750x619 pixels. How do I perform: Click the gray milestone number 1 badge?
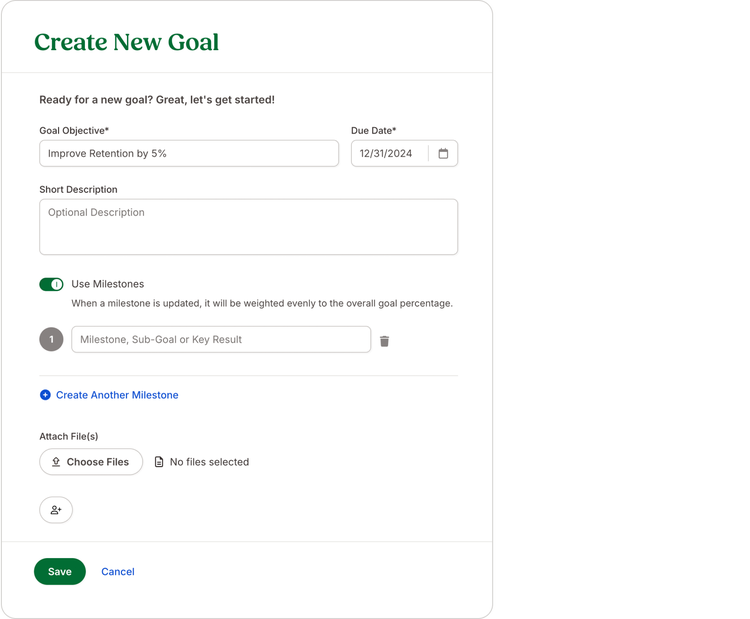click(51, 340)
